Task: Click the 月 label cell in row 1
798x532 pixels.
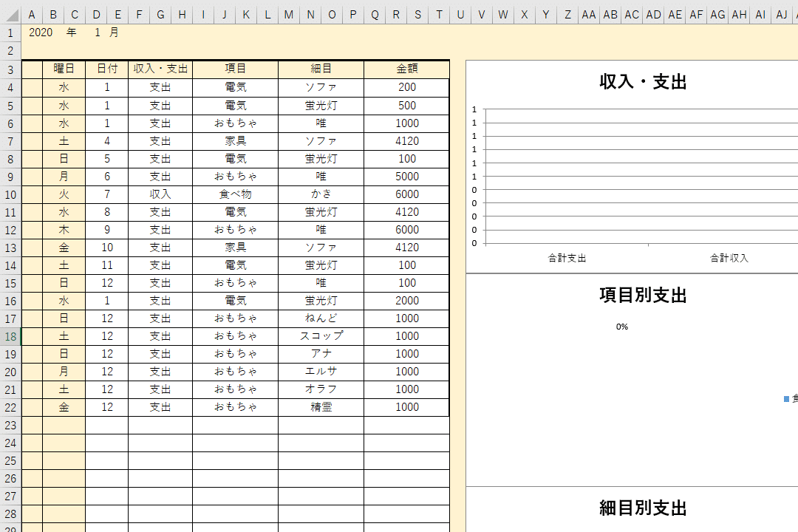Action: click(x=114, y=33)
